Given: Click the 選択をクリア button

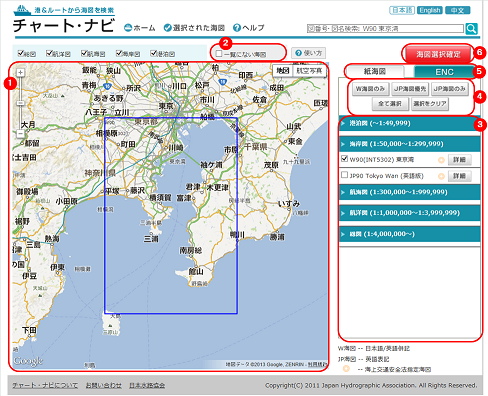Looking at the screenshot, I should [430, 104].
